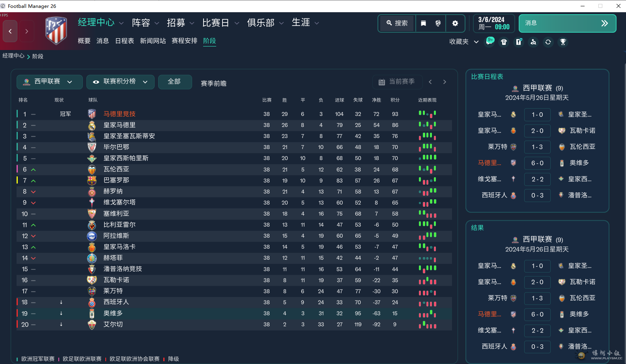626x364 pixels.
Task: Go forward with the right arrow button
Action: coord(27,31)
